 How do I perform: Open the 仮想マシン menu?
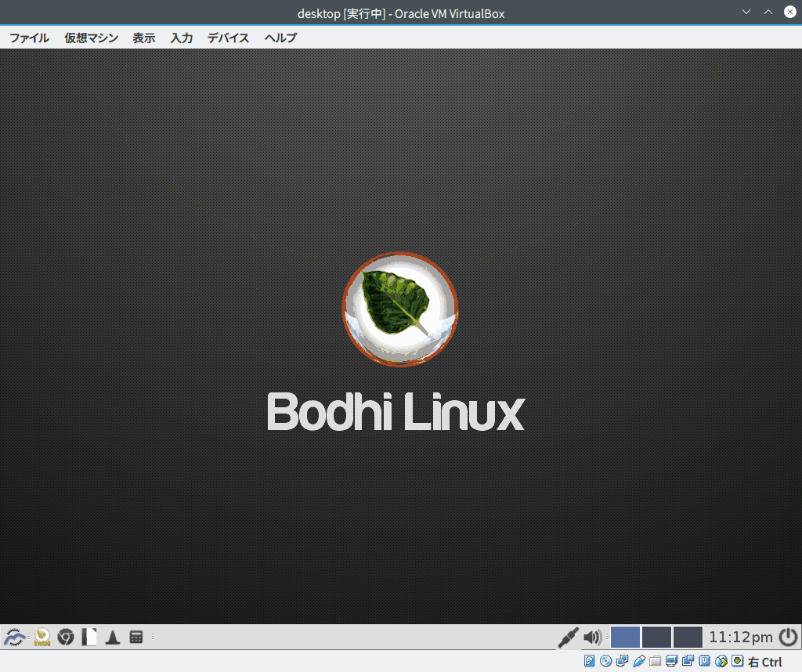pyautogui.click(x=91, y=38)
